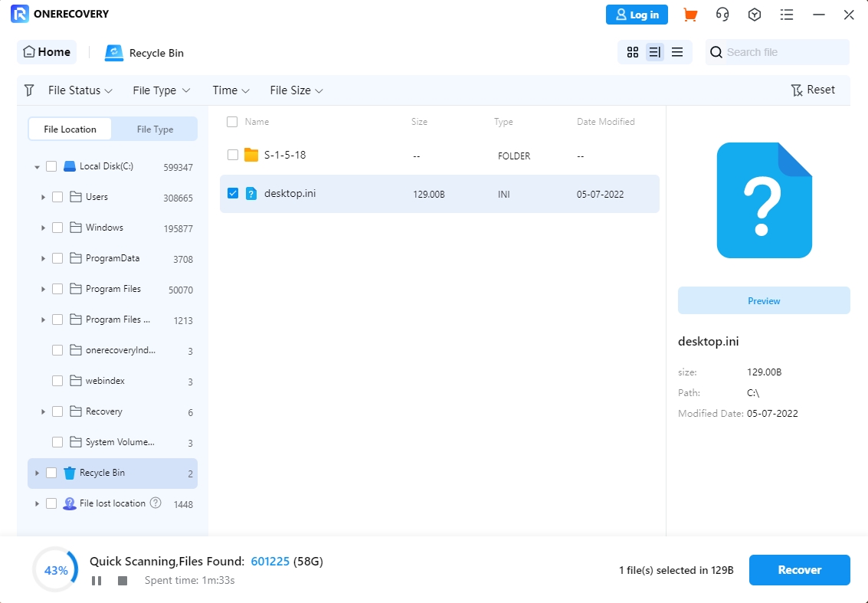Click the shopping cart icon
Image resolution: width=868 pixels, height=603 pixels.
click(689, 15)
